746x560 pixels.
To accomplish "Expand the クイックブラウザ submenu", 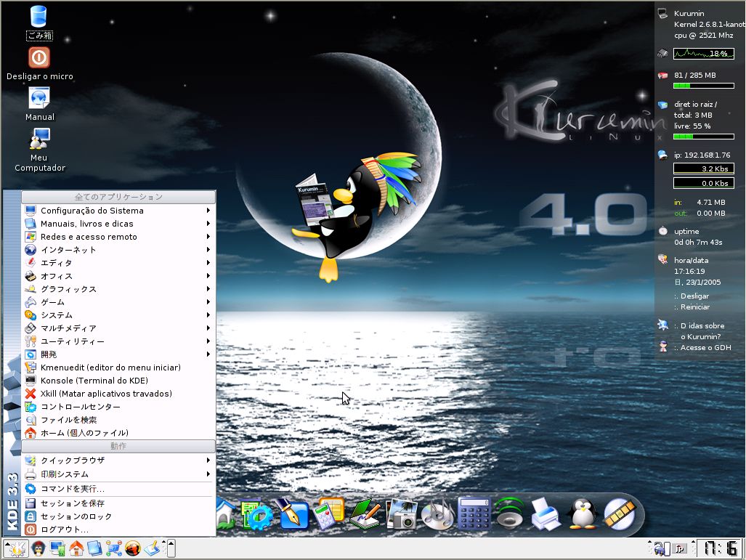I will click(x=118, y=460).
